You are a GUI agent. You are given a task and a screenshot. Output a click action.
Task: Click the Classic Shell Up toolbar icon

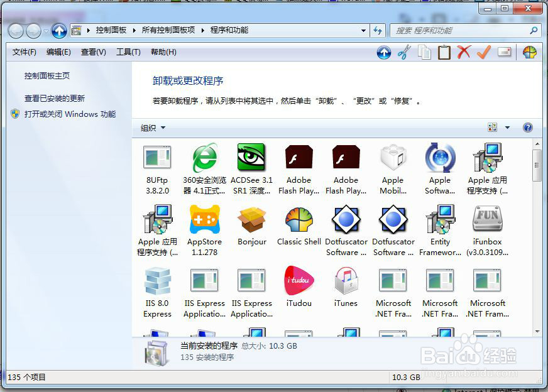point(384,53)
